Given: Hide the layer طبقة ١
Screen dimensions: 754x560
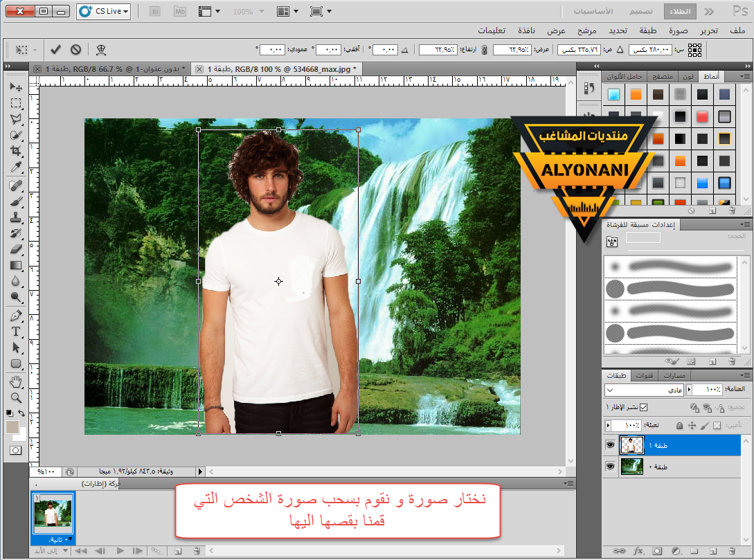Looking at the screenshot, I should click(x=610, y=445).
